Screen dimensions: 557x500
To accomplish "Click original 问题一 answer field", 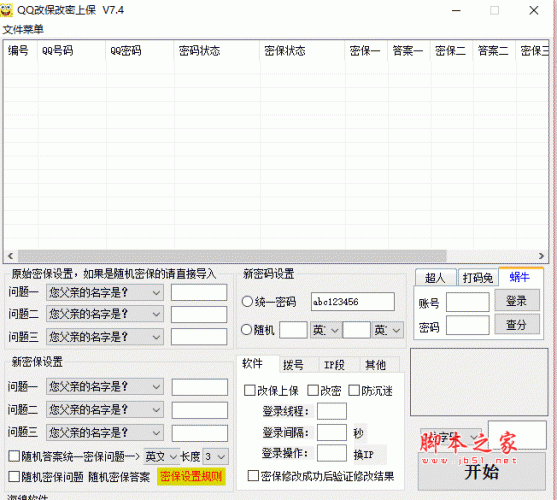I will click(199, 293).
